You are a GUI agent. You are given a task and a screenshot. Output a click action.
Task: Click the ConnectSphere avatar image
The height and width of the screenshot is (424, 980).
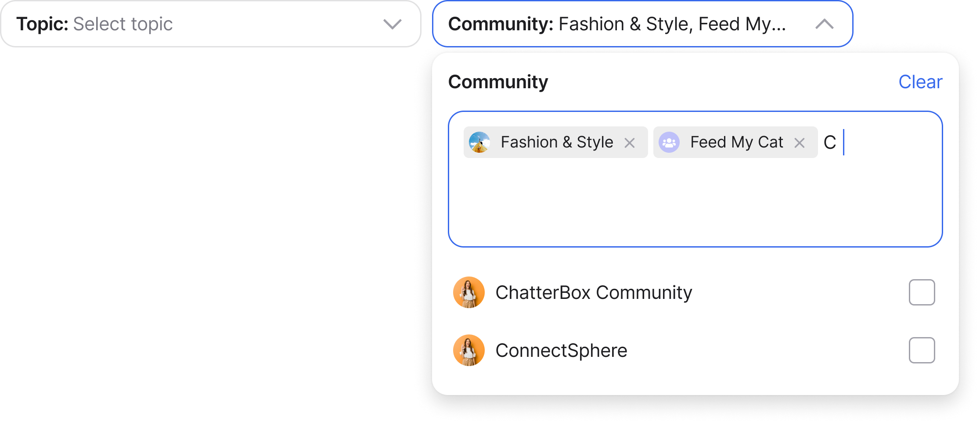click(x=469, y=350)
